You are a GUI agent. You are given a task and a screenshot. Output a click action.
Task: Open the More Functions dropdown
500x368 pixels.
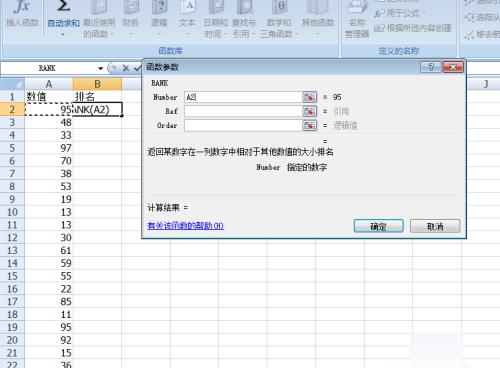[318, 18]
